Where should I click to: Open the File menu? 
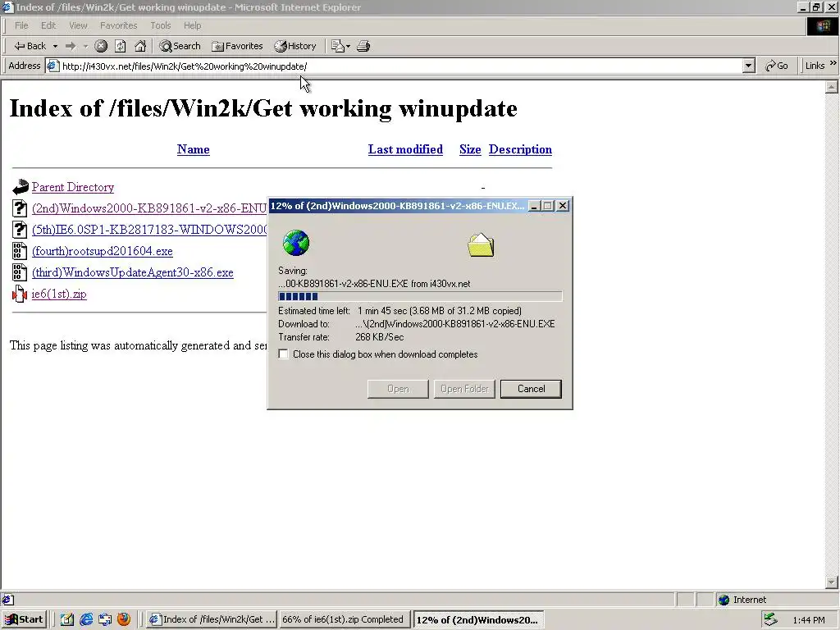(x=21, y=25)
